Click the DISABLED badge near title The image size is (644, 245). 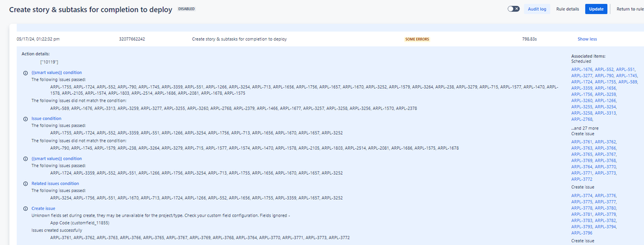pos(186,8)
